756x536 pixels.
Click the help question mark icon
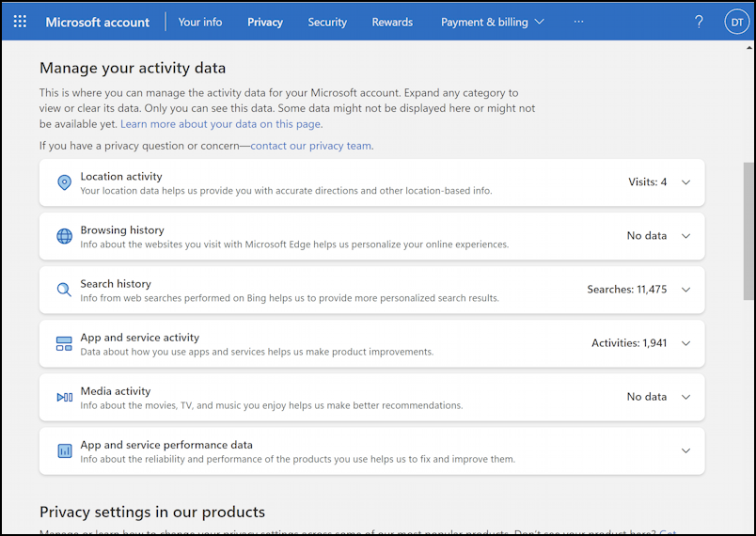pyautogui.click(x=699, y=22)
